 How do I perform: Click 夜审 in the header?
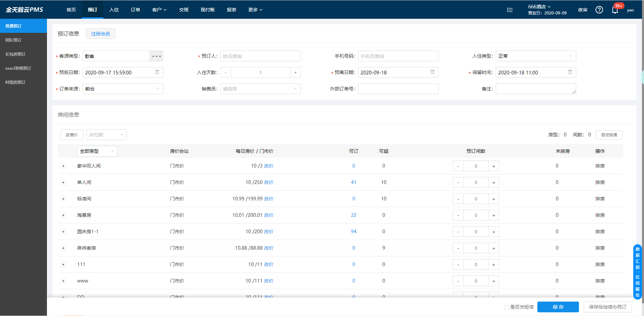[x=583, y=10]
